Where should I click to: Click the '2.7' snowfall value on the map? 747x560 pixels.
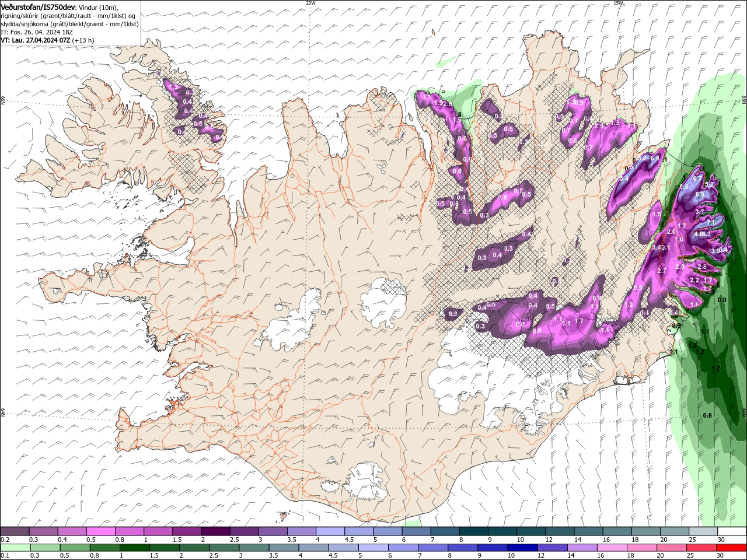(662, 271)
